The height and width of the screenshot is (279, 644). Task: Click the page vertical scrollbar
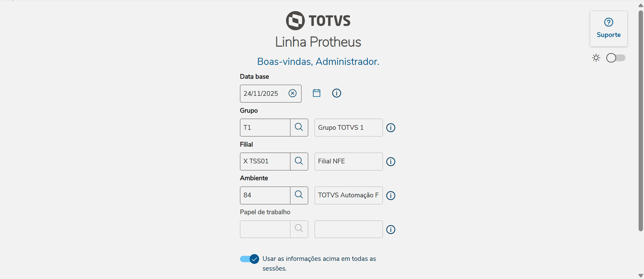641,121
